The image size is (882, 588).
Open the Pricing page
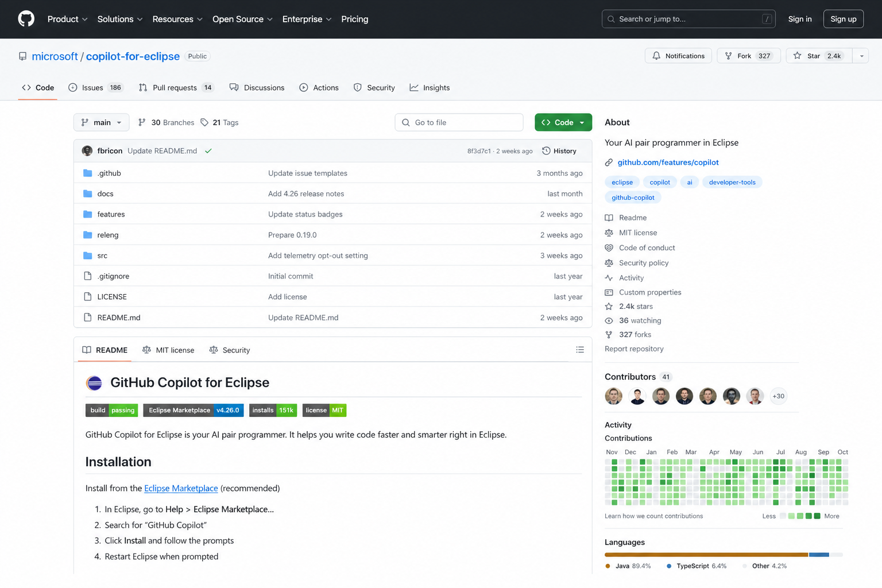pyautogui.click(x=355, y=19)
